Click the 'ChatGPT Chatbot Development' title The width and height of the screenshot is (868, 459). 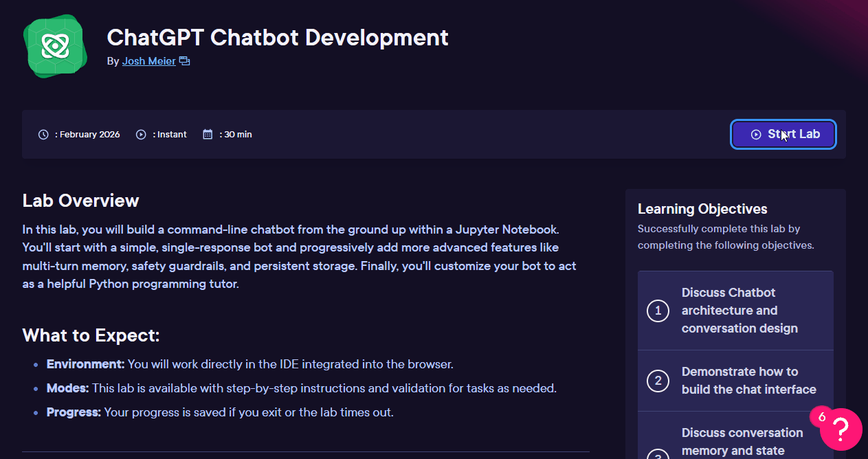click(x=278, y=37)
